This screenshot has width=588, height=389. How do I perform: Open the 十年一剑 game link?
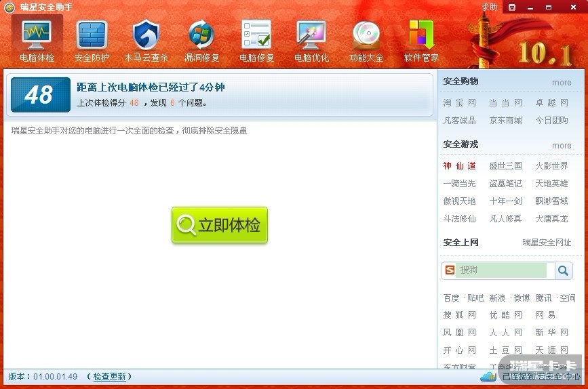[x=505, y=201]
